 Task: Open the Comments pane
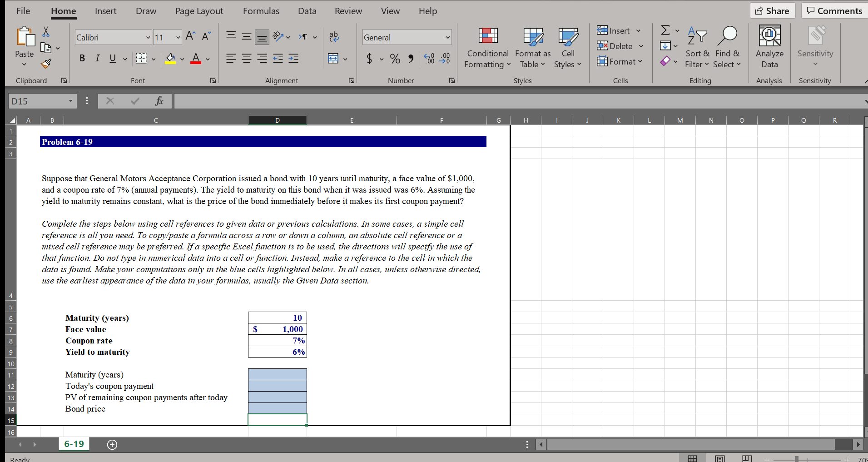click(834, 11)
